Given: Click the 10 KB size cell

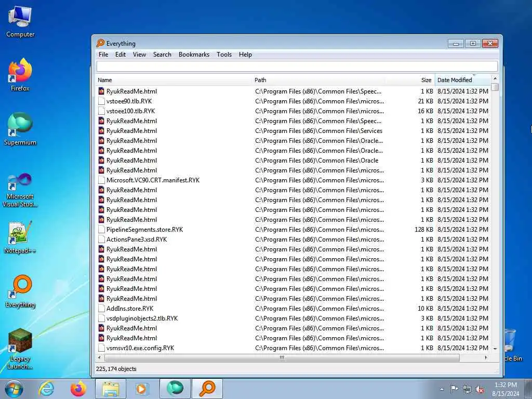Looking at the screenshot, I should pos(425,309).
